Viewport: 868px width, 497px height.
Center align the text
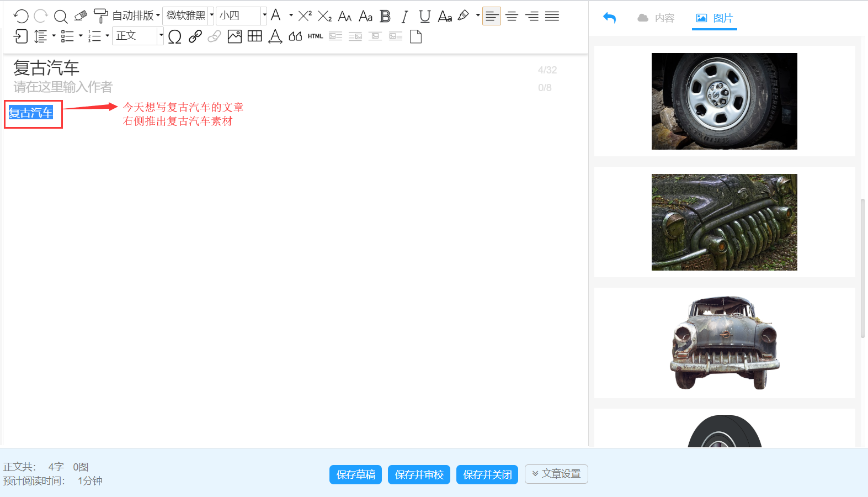pyautogui.click(x=512, y=16)
